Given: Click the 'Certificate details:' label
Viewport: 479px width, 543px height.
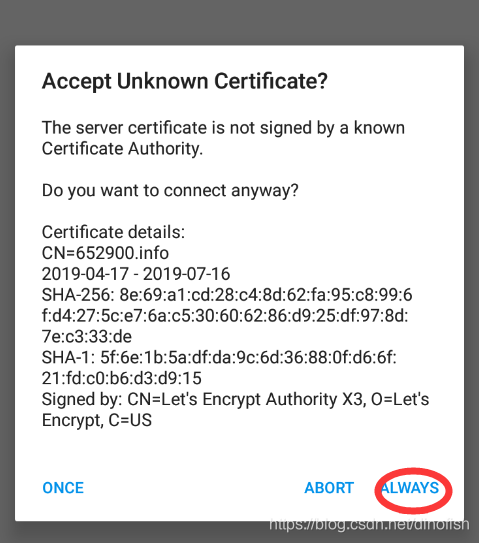Looking at the screenshot, I should 113,232.
